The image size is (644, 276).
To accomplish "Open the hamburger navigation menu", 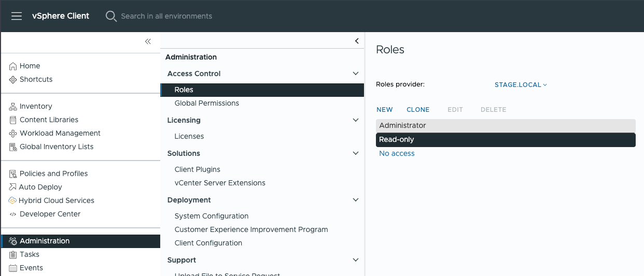I will 17,16.
